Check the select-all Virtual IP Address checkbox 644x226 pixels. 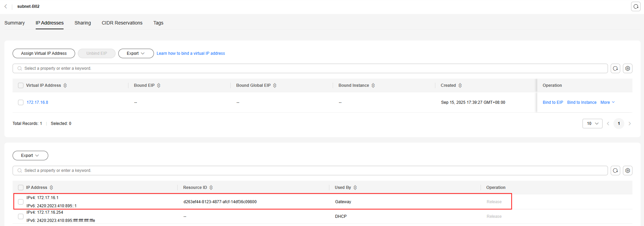[21, 85]
